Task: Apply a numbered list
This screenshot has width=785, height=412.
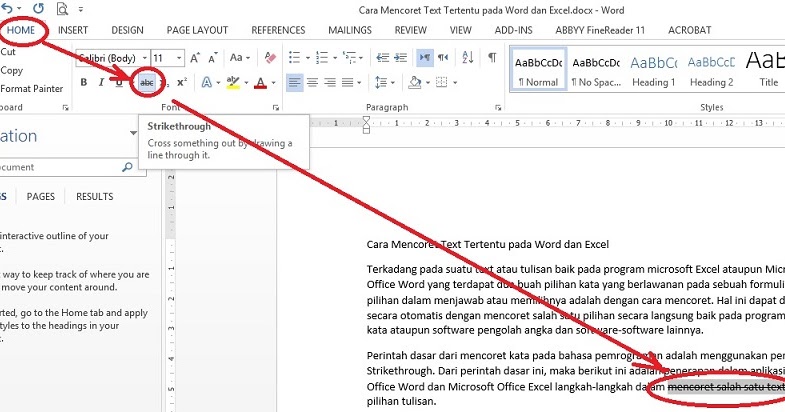Action: pos(322,58)
